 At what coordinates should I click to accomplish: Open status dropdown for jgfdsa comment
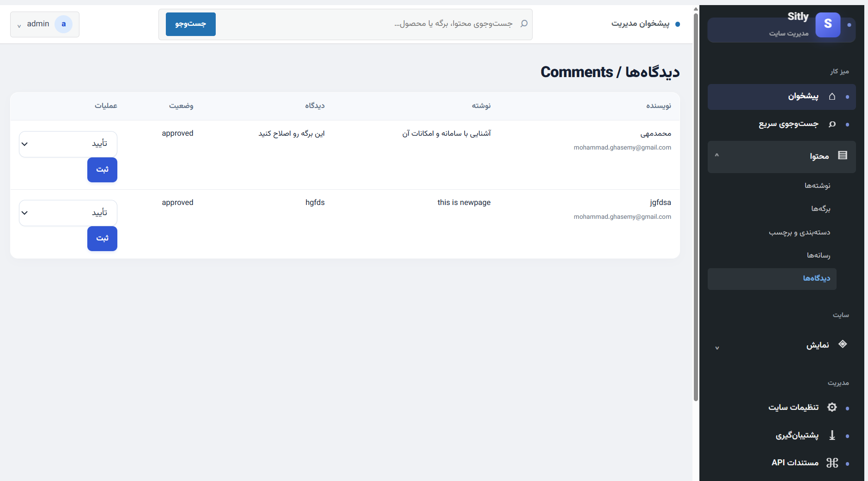coord(68,213)
